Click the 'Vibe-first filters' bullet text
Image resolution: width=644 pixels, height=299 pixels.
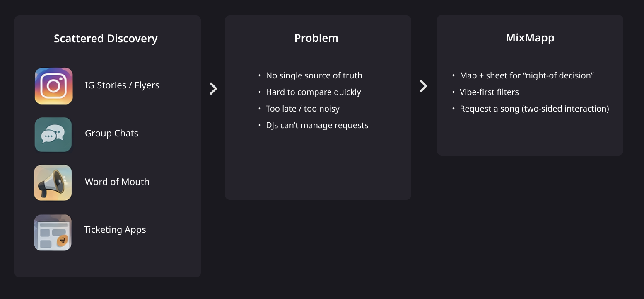pos(489,92)
